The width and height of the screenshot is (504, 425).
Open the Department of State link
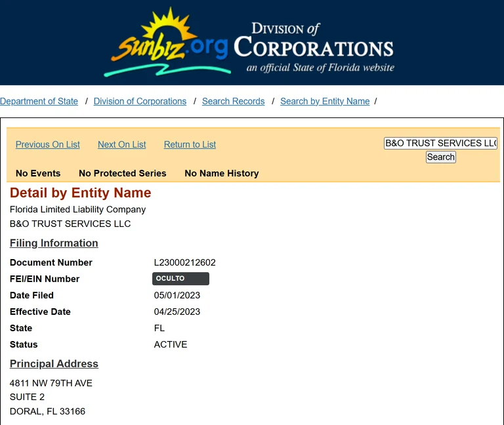pos(39,101)
